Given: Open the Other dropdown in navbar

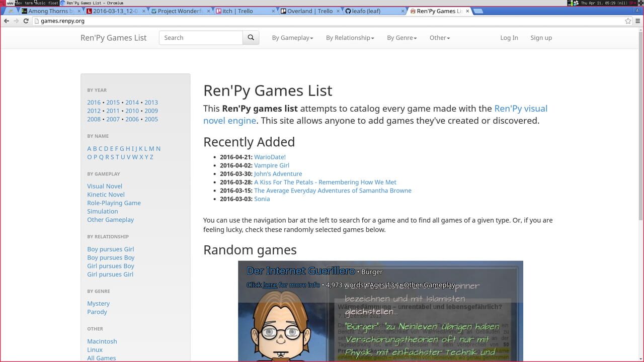Looking at the screenshot, I should [439, 38].
